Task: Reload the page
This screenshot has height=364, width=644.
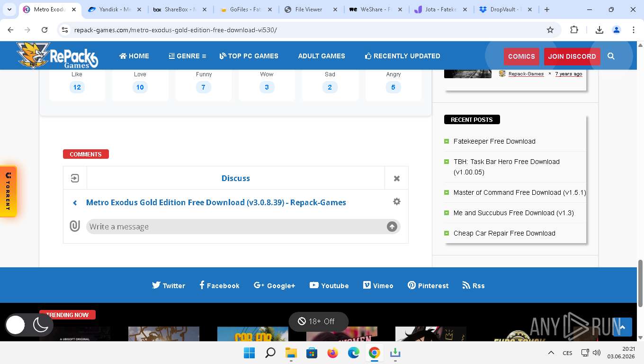Action: 45,30
